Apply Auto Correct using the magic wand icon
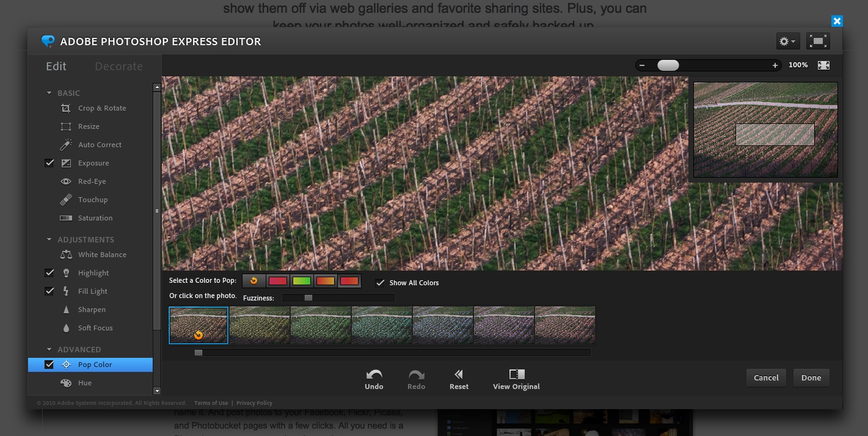The image size is (868, 436). 66,145
